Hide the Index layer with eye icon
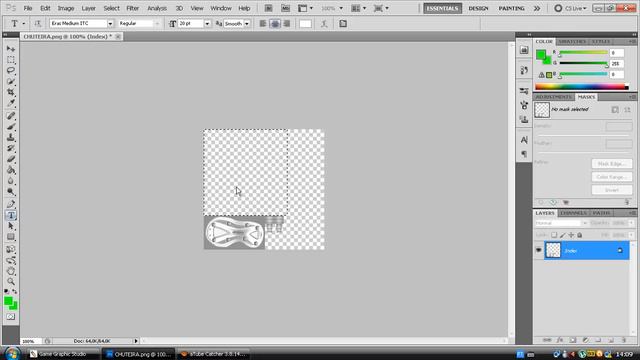The height and width of the screenshot is (360, 640). coord(538,250)
